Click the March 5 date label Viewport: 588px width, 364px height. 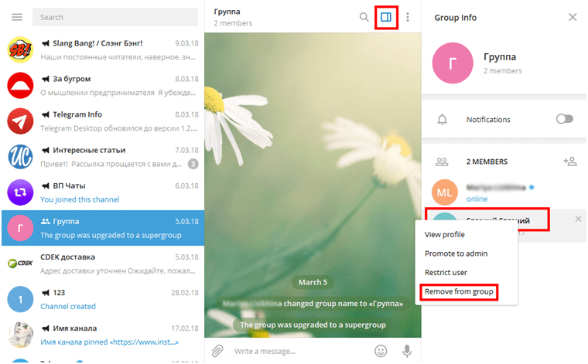[x=313, y=282]
